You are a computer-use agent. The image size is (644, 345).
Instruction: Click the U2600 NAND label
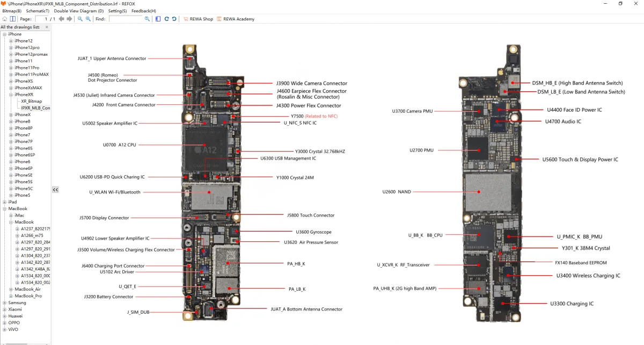point(396,192)
